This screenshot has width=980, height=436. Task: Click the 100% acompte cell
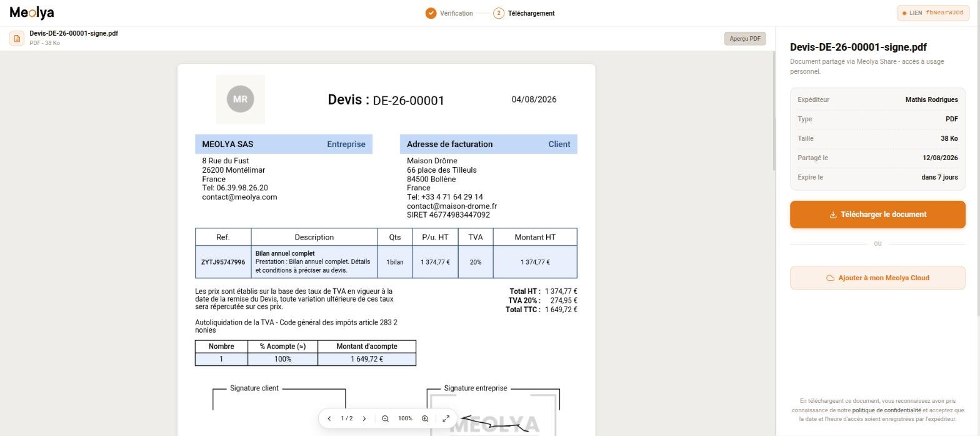coord(282,359)
